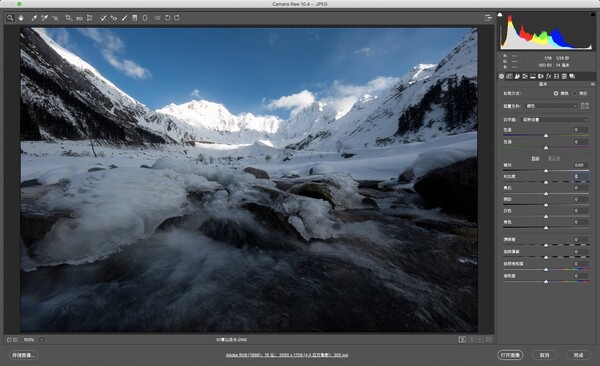Open the Presets panel tab

click(x=564, y=76)
